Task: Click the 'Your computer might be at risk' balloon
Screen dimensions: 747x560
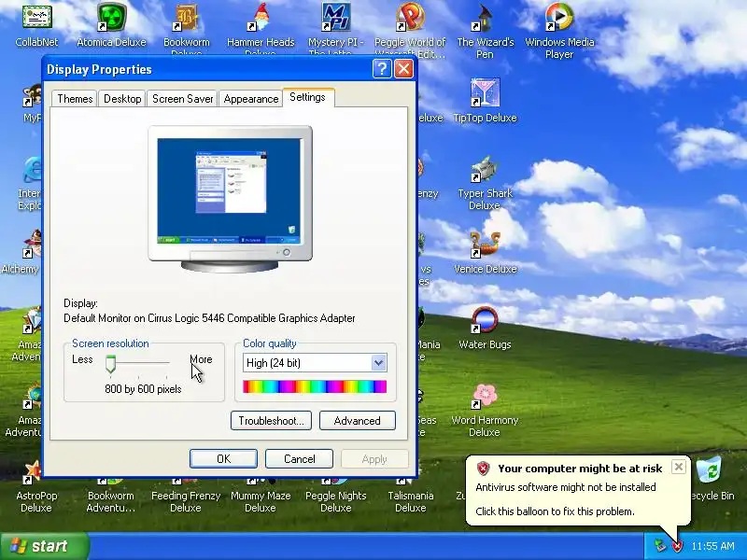Action: 578,491
